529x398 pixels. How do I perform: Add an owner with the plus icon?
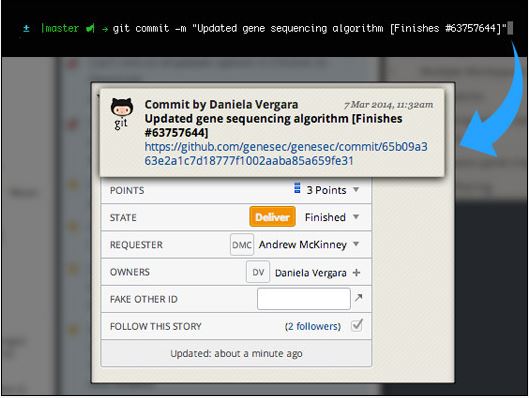tap(356, 273)
